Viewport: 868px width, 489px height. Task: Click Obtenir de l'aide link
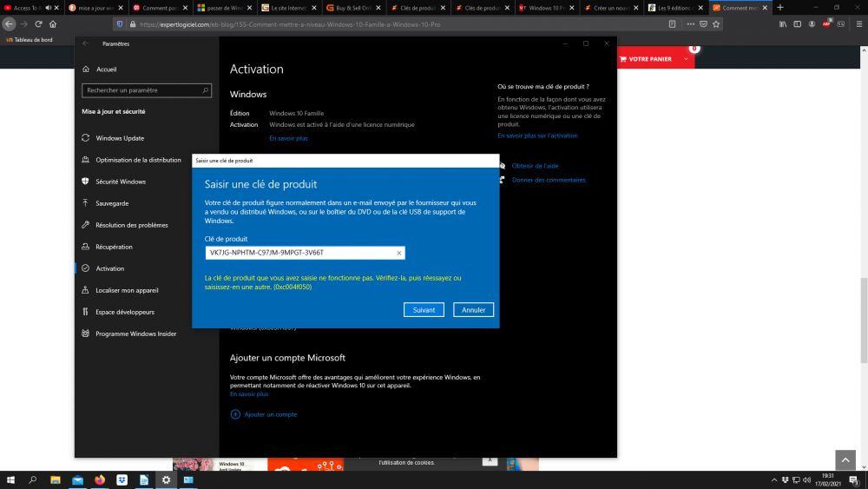click(x=535, y=166)
